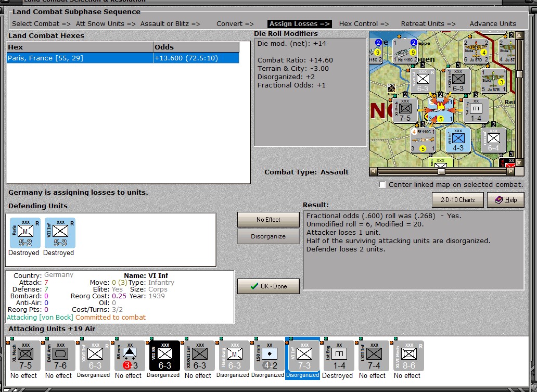Click the horizontal map scrollbar thumb
Viewport: 537px width, 392px height.
441,171
